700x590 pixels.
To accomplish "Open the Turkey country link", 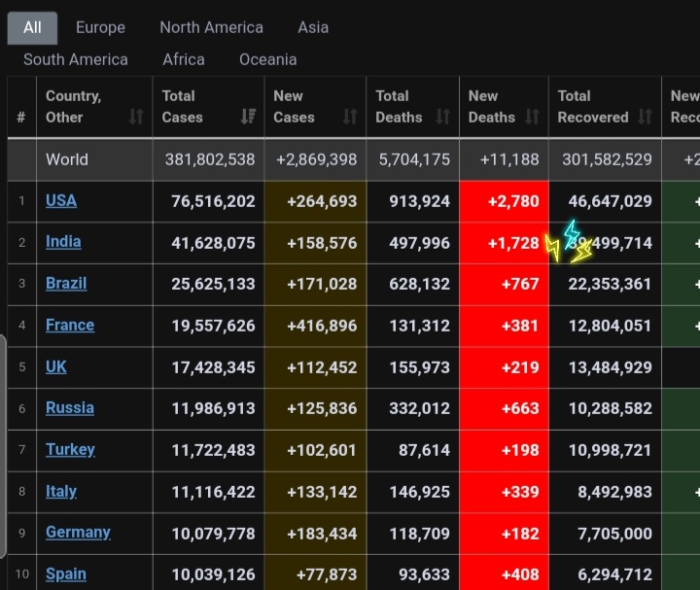I will tap(70, 449).
